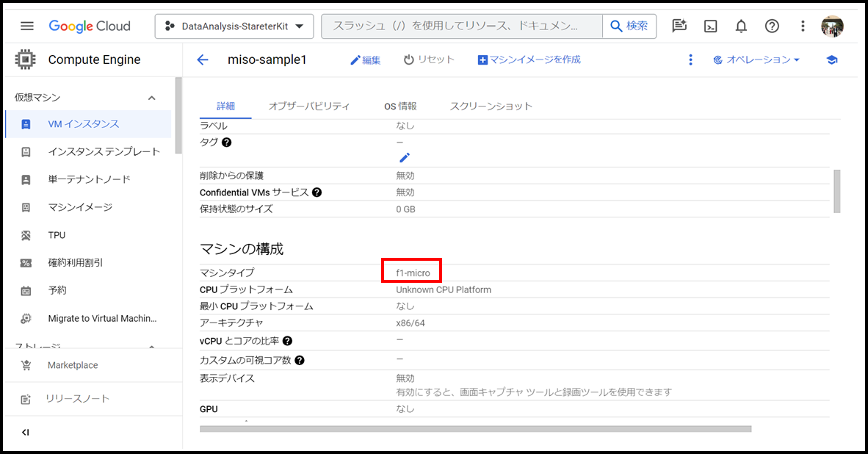Click the search input field
The width and height of the screenshot is (868, 454).
pyautogui.click(x=461, y=26)
